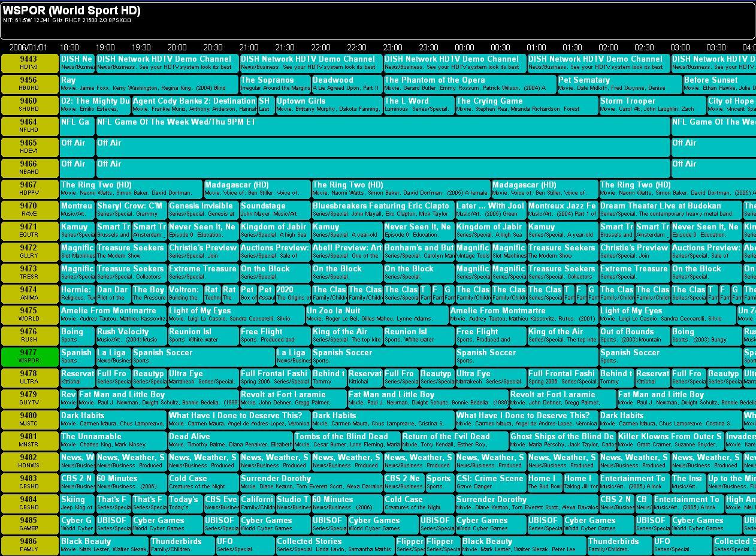Open the Bonham's and Butterfields listing
This screenshot has width=756, height=556.
[419, 252]
